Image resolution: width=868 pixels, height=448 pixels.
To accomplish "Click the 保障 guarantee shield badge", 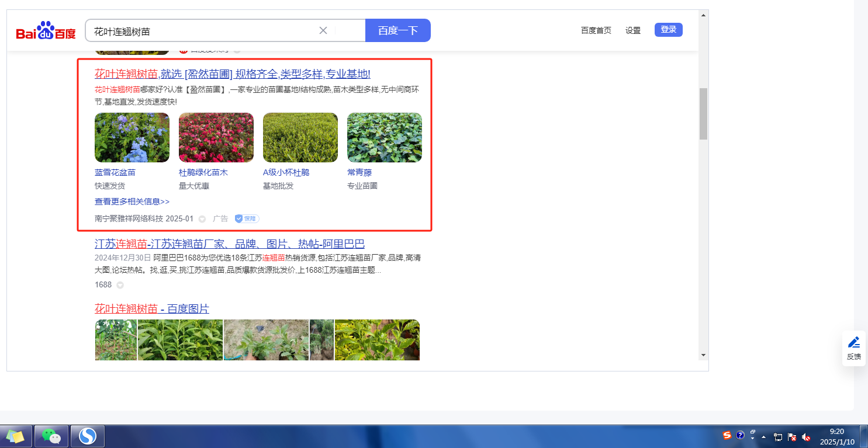I will tap(247, 218).
